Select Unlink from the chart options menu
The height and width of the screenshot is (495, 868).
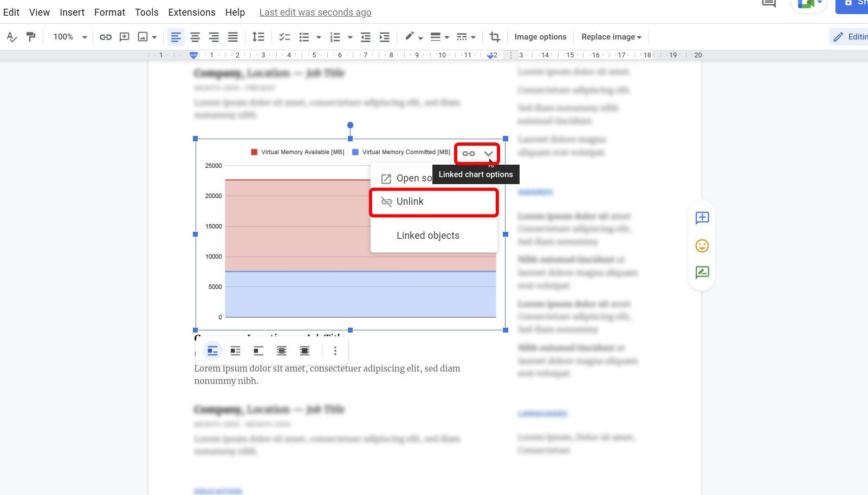click(410, 201)
